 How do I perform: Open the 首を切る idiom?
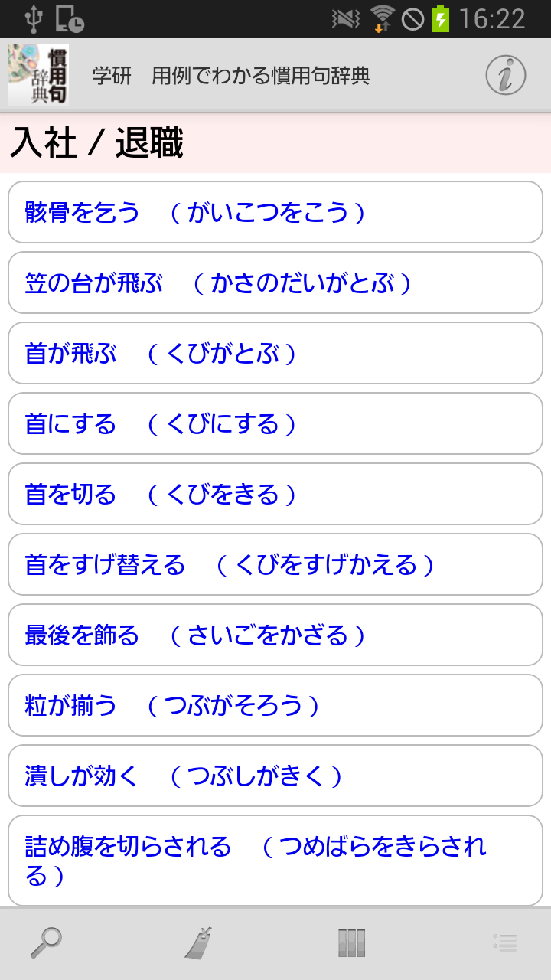click(x=275, y=494)
